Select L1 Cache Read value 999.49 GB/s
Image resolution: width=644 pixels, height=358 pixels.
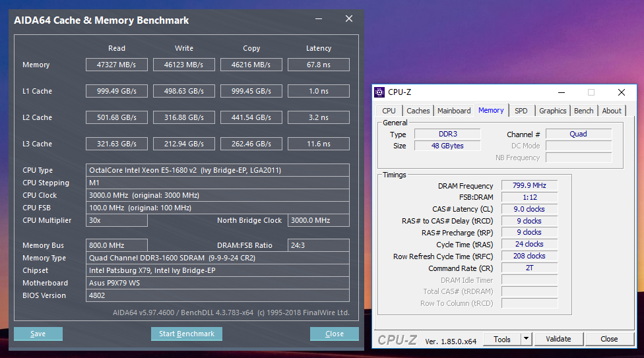click(117, 91)
